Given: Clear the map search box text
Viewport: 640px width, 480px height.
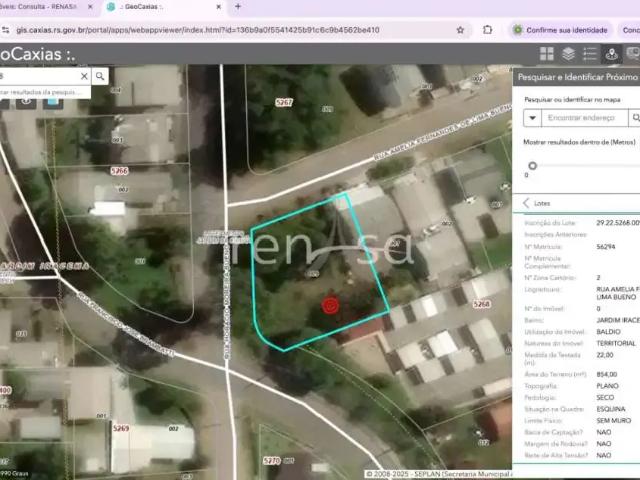Looking at the screenshot, I should click(x=84, y=76).
